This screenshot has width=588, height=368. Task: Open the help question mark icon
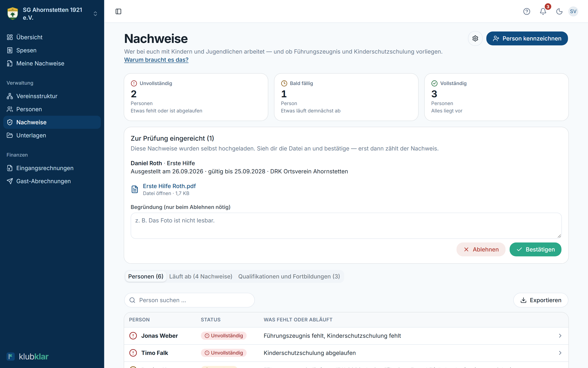527,11
